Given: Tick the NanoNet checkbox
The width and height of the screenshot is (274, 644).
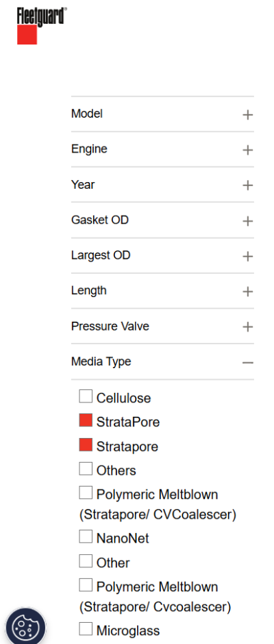Looking at the screenshot, I should 86,537.
